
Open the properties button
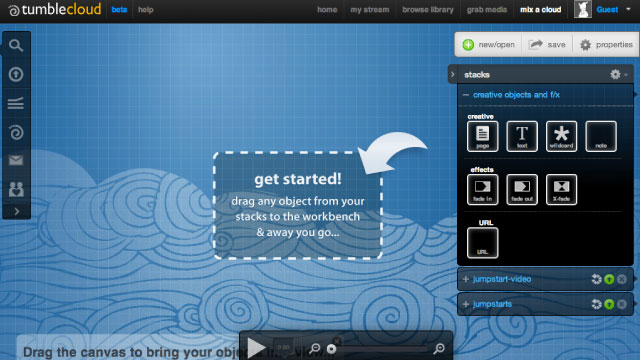606,45
